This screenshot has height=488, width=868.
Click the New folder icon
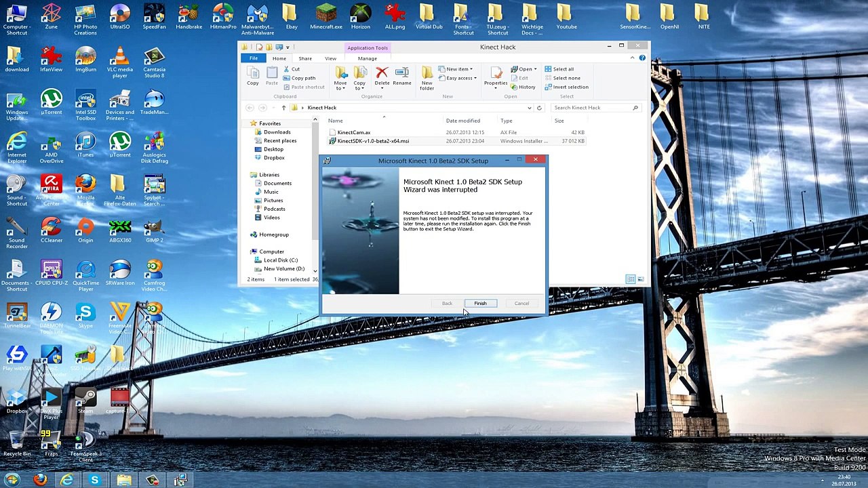coord(427,78)
